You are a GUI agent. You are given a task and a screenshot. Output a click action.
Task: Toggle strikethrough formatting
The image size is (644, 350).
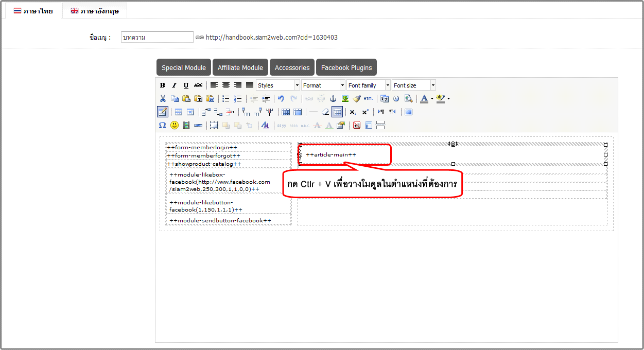[198, 85]
